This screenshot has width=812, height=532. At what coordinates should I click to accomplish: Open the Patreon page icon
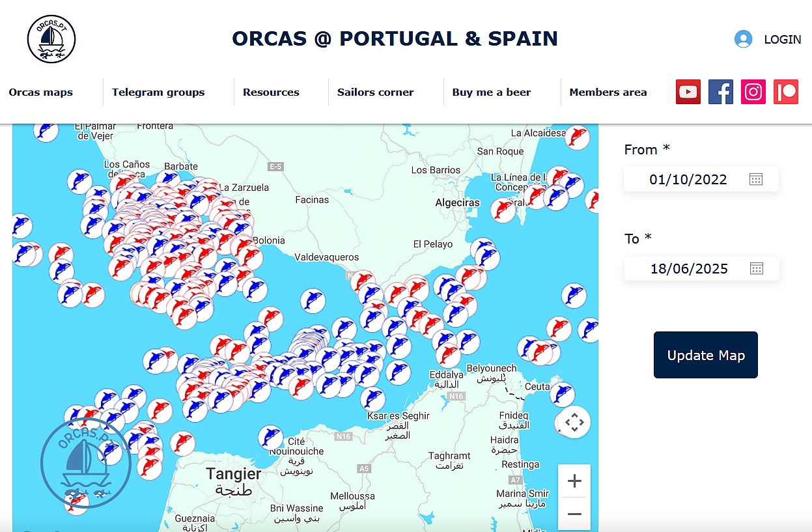click(786, 92)
